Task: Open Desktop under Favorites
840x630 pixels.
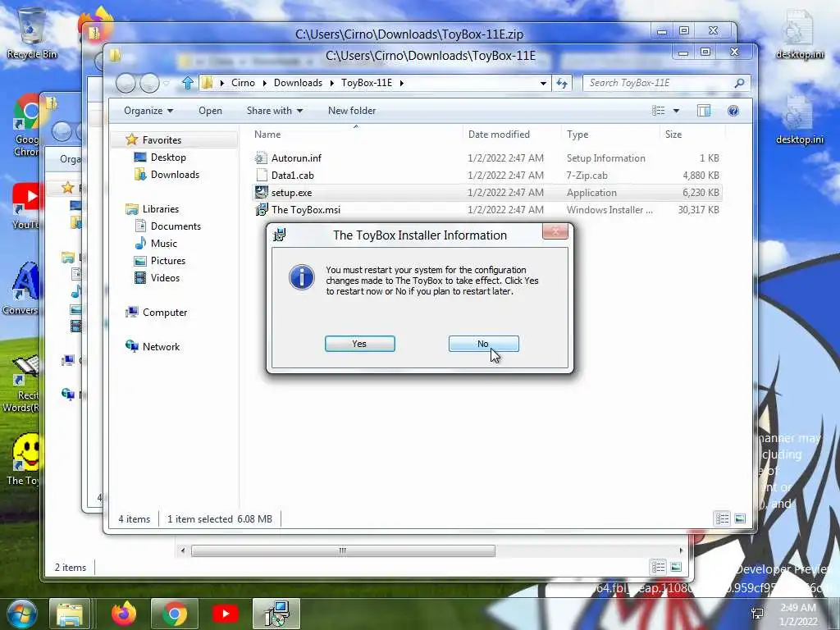Action: (x=168, y=157)
